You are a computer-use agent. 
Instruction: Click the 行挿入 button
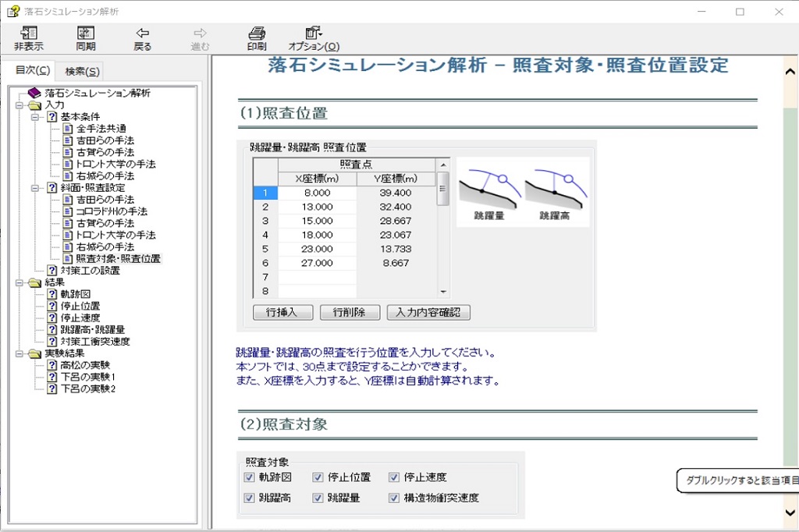click(282, 312)
